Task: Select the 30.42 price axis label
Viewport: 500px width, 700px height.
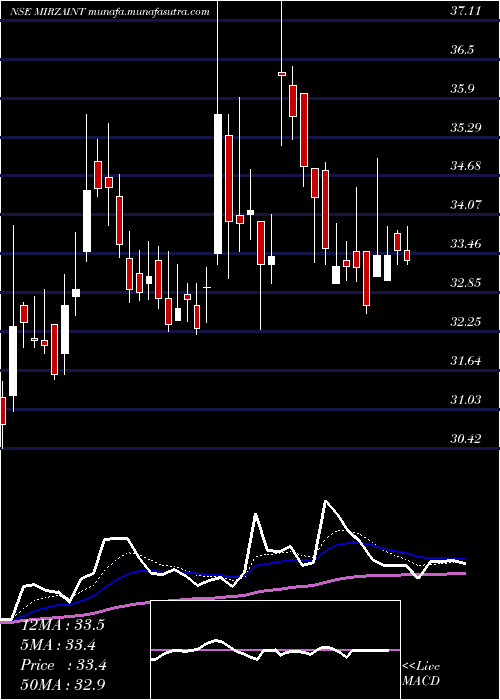Action: [466, 438]
